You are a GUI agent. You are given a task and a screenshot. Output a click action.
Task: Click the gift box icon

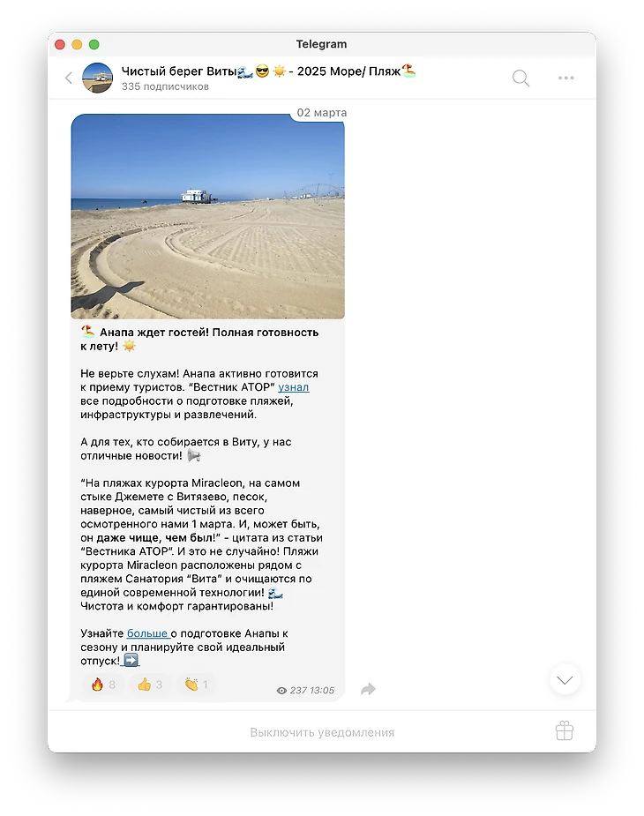click(x=565, y=730)
